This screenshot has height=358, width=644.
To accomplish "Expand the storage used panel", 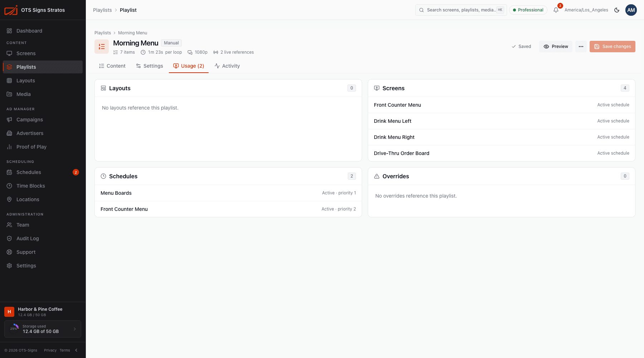I will 43,329.
